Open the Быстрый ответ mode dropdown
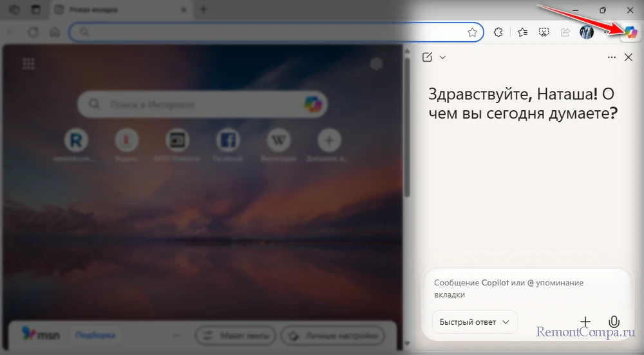 (475, 321)
